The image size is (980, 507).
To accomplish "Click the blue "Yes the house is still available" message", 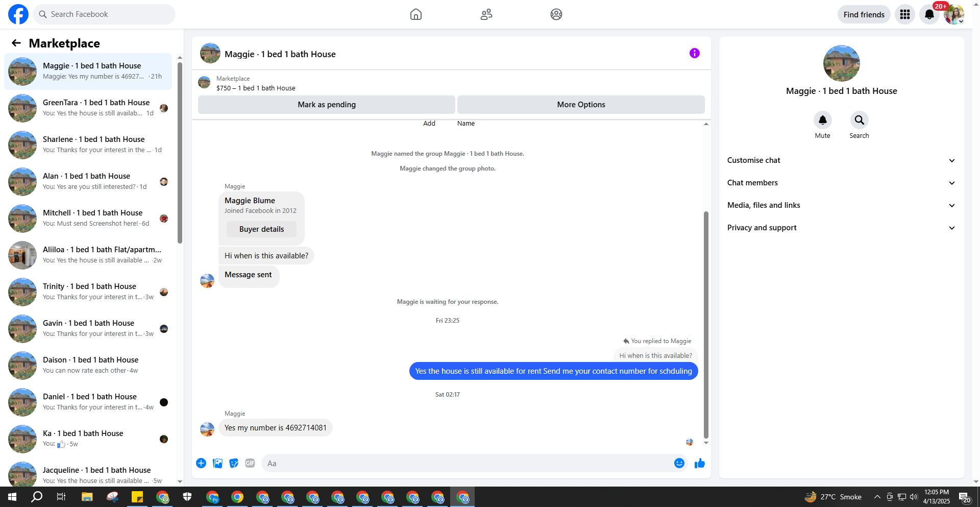I will [553, 371].
